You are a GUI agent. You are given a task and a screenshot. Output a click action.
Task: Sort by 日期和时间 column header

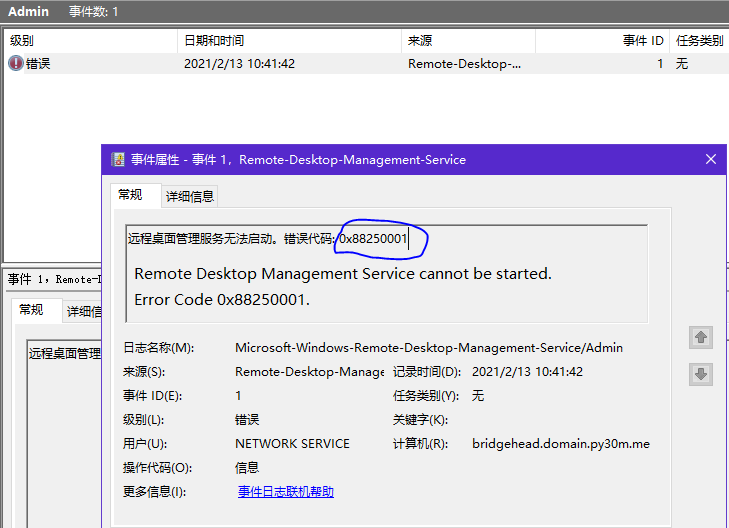289,41
